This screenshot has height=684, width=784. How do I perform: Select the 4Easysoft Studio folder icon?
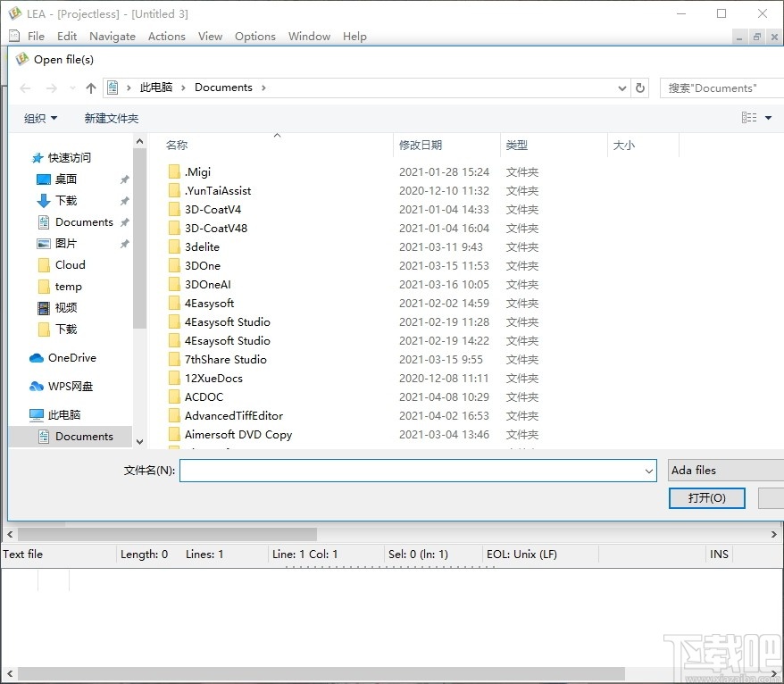[174, 322]
